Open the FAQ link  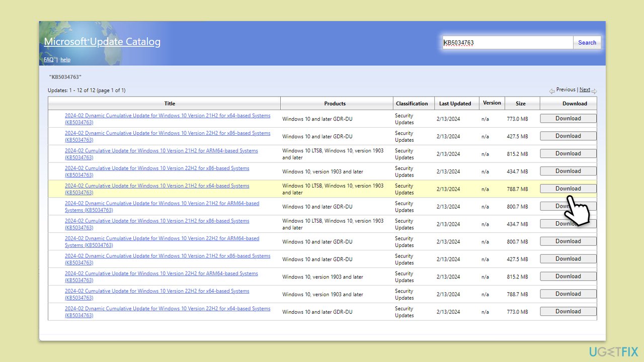click(48, 59)
